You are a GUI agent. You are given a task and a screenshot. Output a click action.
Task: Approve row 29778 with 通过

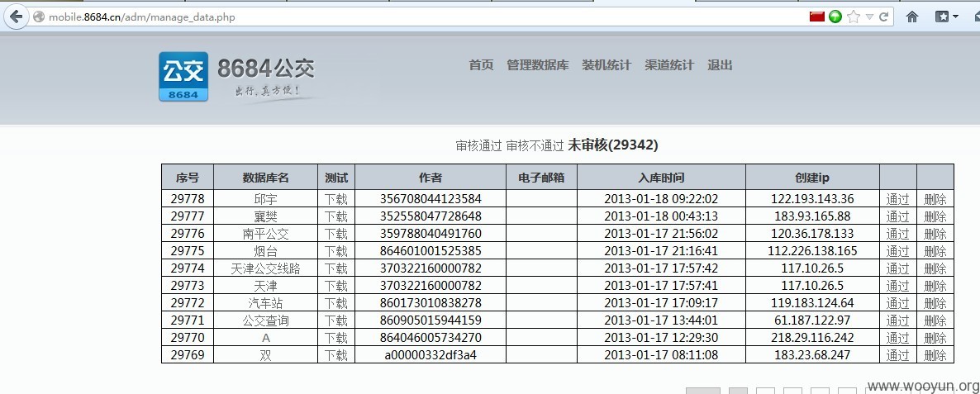(x=897, y=199)
